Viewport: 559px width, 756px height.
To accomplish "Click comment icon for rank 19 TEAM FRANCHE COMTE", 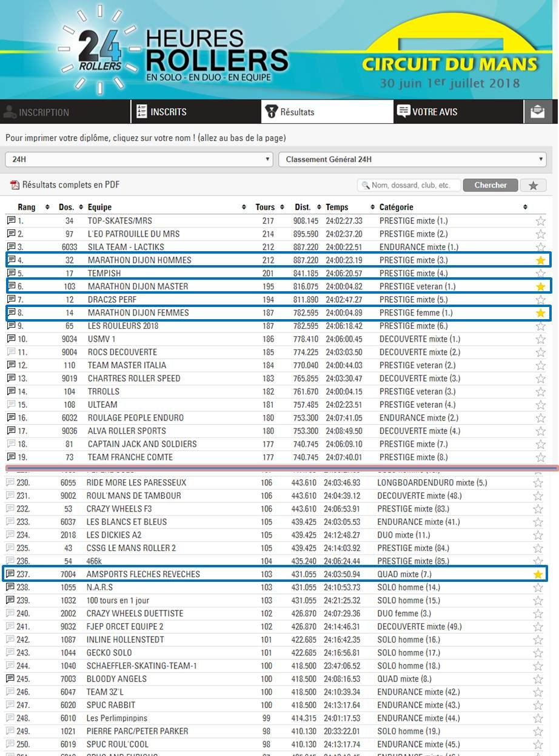I will click(x=11, y=457).
